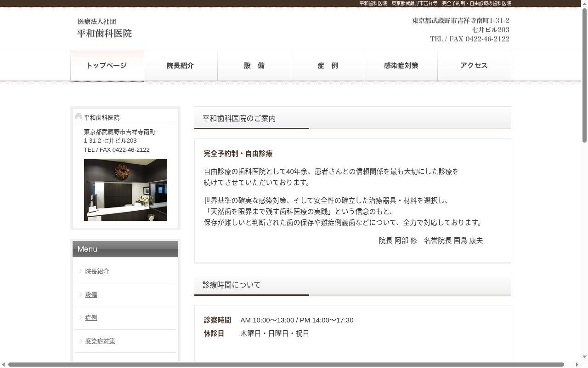Click the 平和歯科医院のご案内 section heading
Screen dimensions: 588x368
point(353,118)
